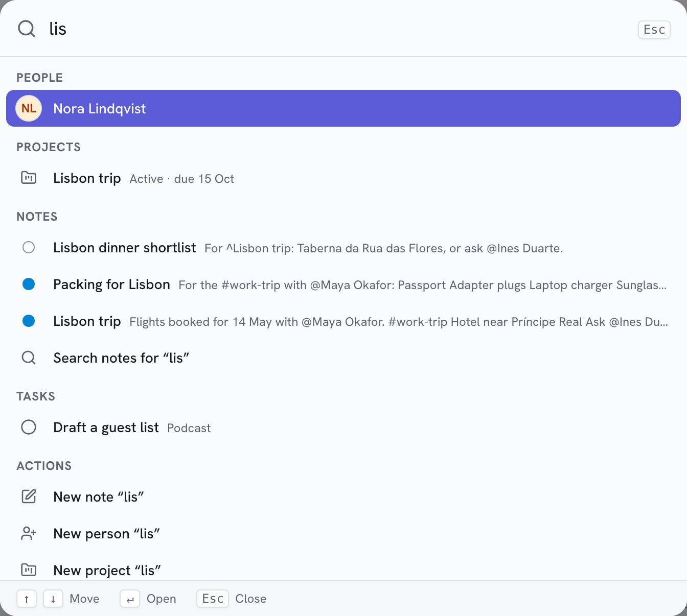687x616 pixels.
Task: Click the Move label in the footer
Action: pos(85,599)
